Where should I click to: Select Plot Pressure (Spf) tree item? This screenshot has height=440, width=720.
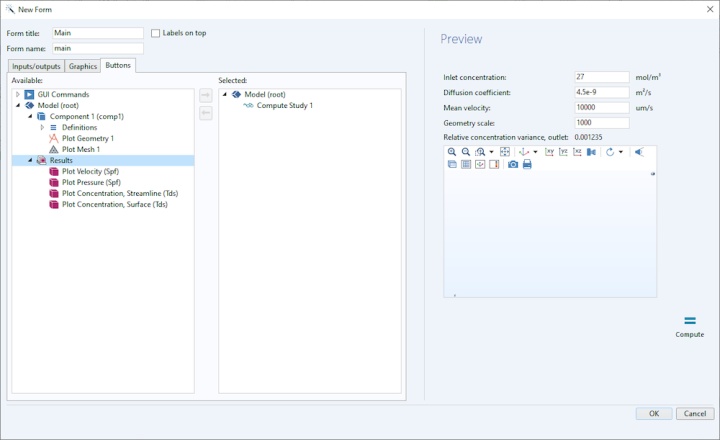(91, 183)
